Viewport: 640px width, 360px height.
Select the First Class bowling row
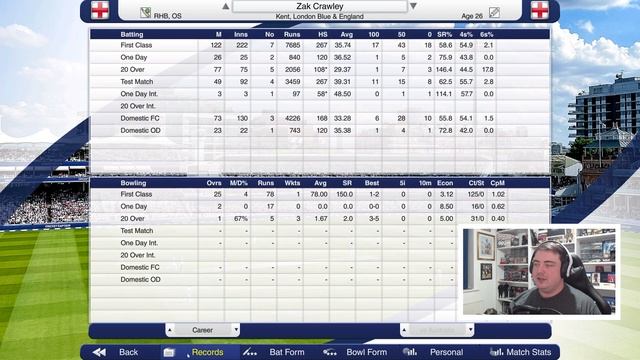point(320,194)
